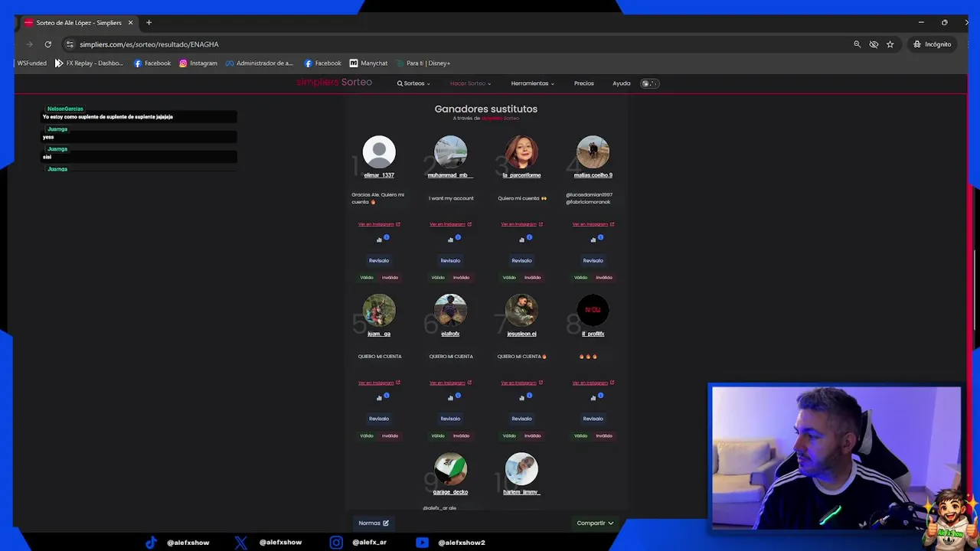
Task: Open the Ayuda menu item
Action: 622,83
